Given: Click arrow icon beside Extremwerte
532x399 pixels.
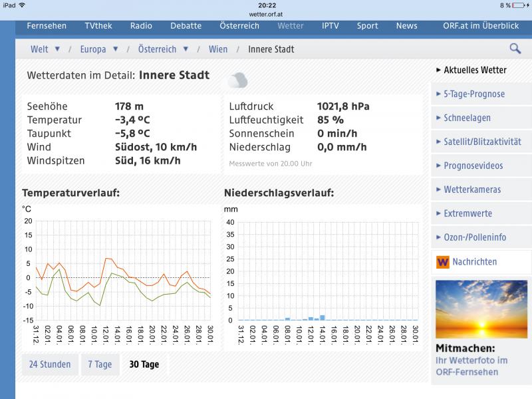Looking at the screenshot, I should pos(438,213).
